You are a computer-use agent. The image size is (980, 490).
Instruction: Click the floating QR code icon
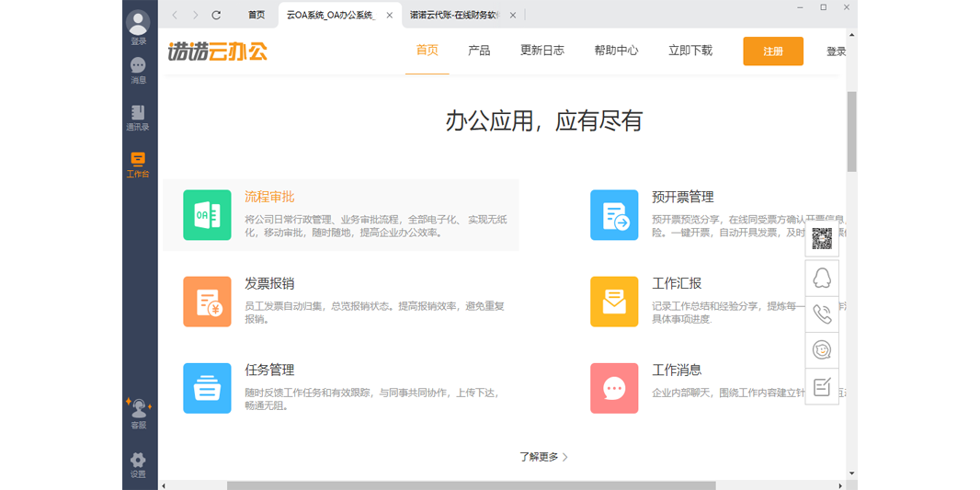pos(822,239)
